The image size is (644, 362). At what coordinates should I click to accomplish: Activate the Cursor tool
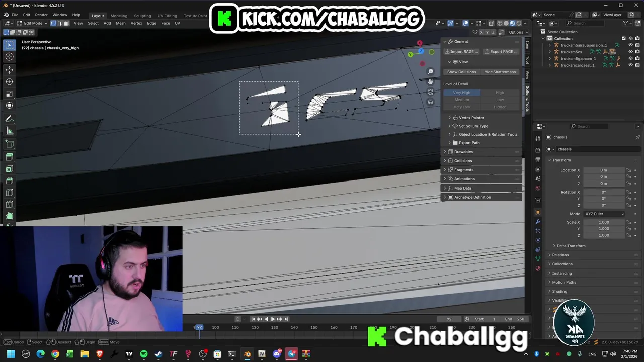tap(9, 57)
